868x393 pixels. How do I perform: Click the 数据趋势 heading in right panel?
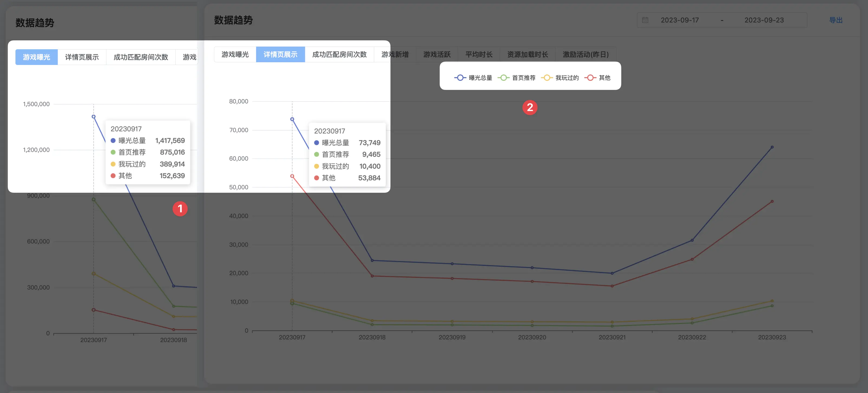234,20
